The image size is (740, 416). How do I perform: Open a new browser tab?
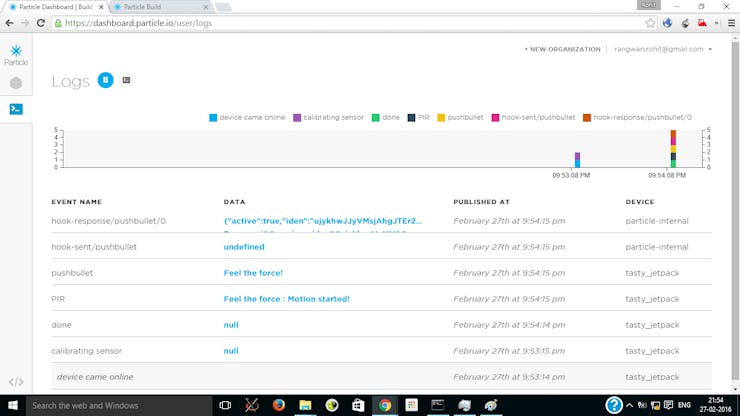pyautogui.click(x=223, y=7)
